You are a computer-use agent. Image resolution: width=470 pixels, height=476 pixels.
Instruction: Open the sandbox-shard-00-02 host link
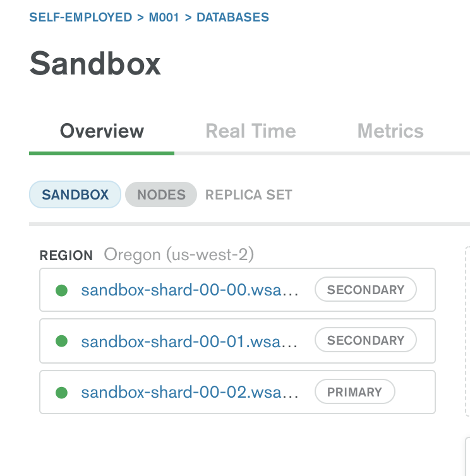click(x=190, y=393)
